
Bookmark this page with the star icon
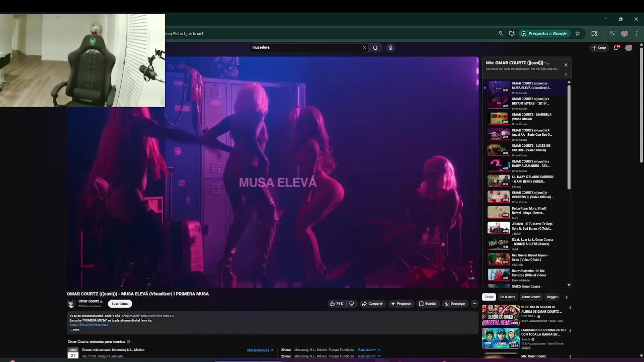[578, 34]
